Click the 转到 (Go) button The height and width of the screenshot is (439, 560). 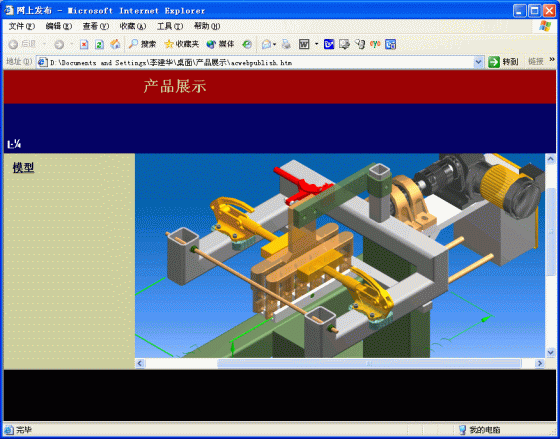pyautogui.click(x=503, y=62)
